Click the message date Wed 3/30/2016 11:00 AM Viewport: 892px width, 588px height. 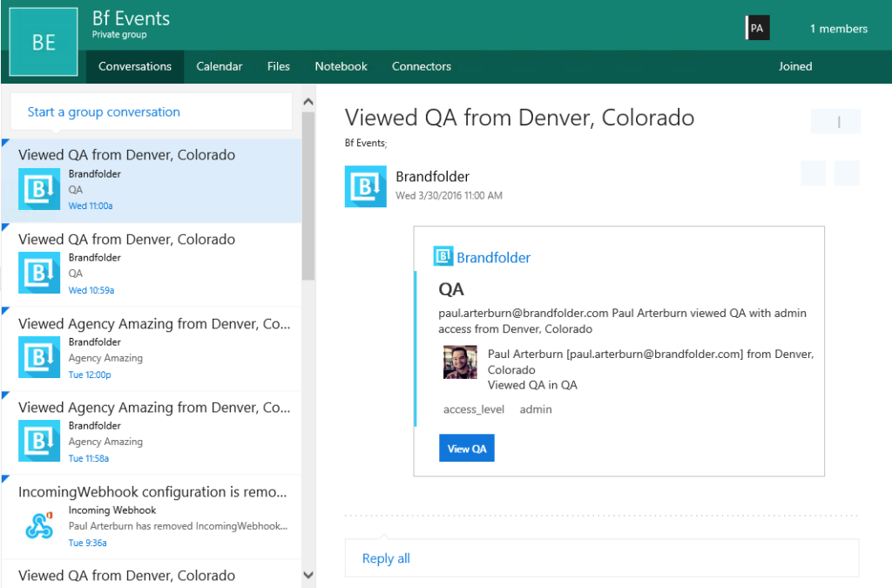pos(449,196)
